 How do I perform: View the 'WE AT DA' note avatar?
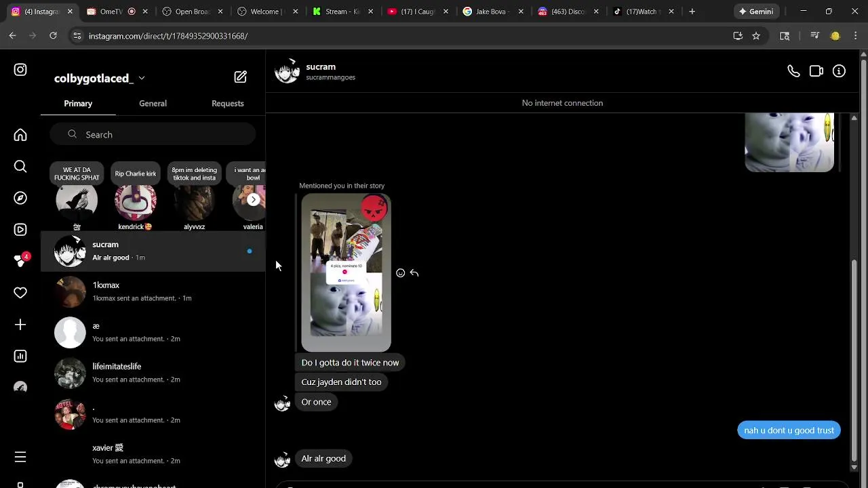tap(77, 201)
